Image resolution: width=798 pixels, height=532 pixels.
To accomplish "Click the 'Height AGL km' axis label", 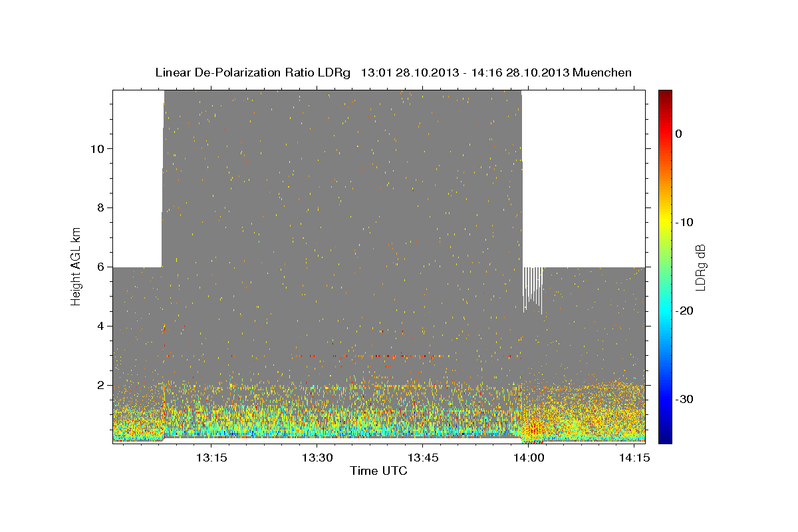I will (x=76, y=266).
